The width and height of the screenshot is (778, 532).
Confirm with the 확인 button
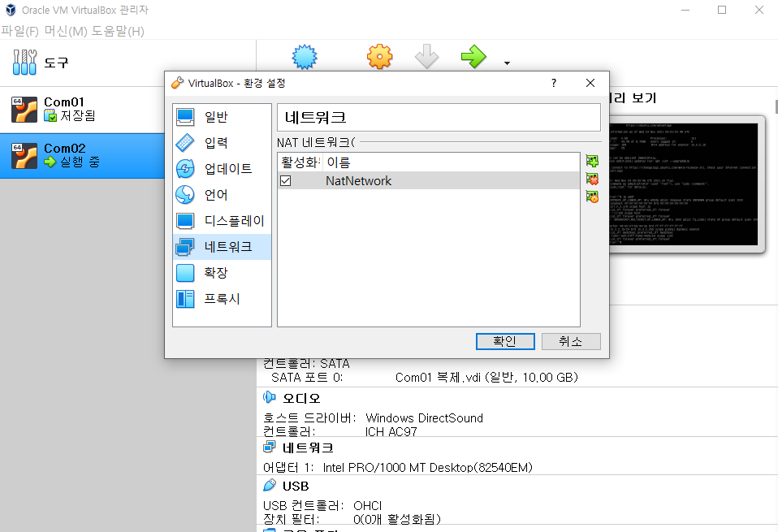[505, 341]
